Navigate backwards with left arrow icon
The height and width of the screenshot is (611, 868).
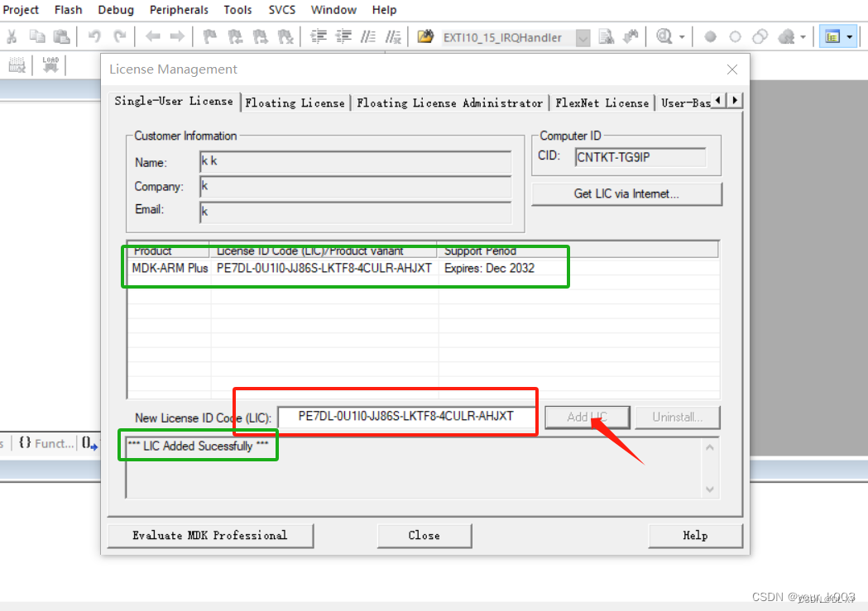tap(153, 37)
